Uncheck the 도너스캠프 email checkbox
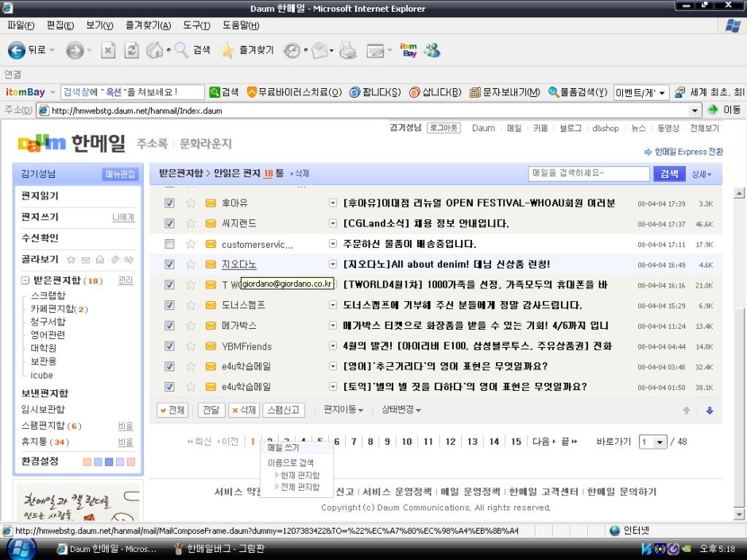 169,305
